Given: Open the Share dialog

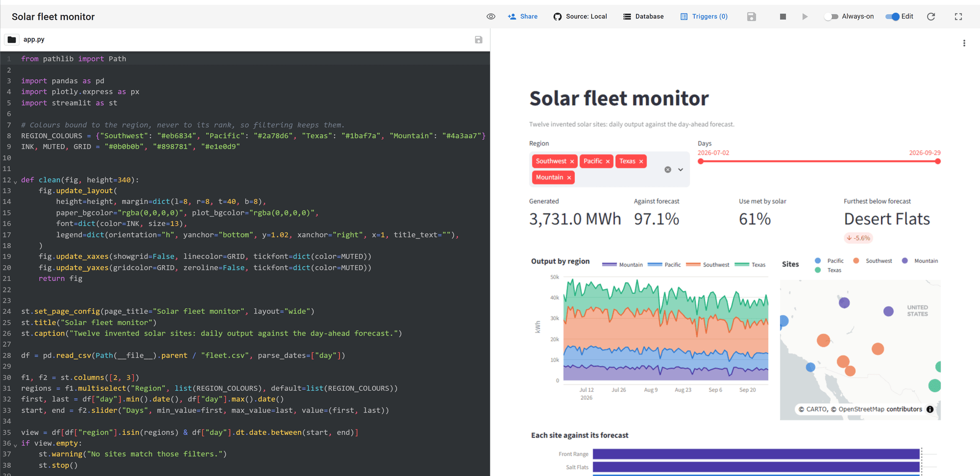Looking at the screenshot, I should tap(523, 16).
